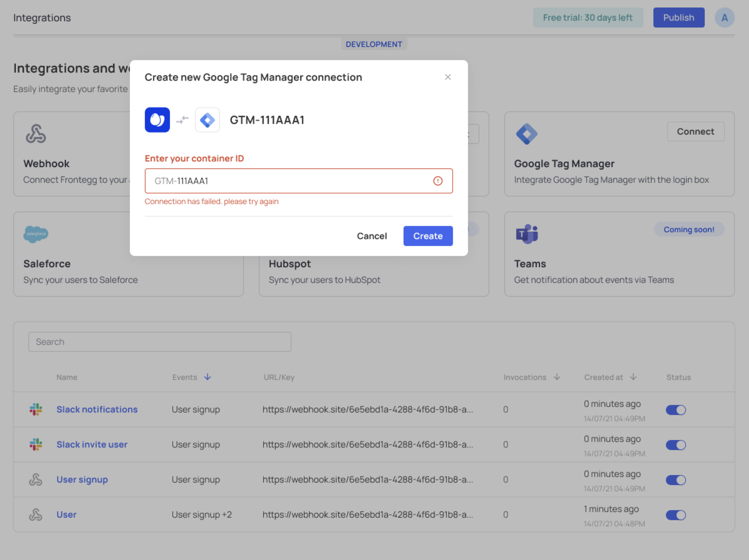
Task: Sort table by Events column arrow
Action: [207, 377]
